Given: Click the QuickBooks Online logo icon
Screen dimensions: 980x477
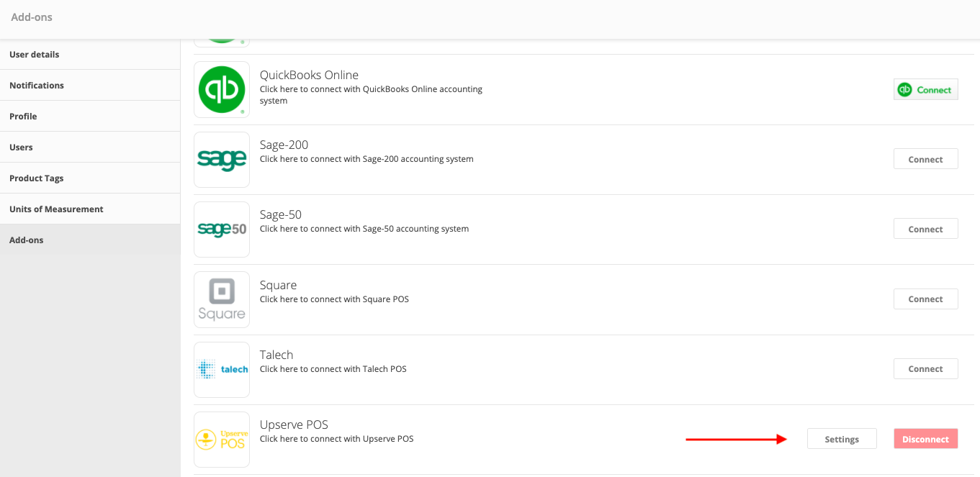Looking at the screenshot, I should (x=221, y=89).
